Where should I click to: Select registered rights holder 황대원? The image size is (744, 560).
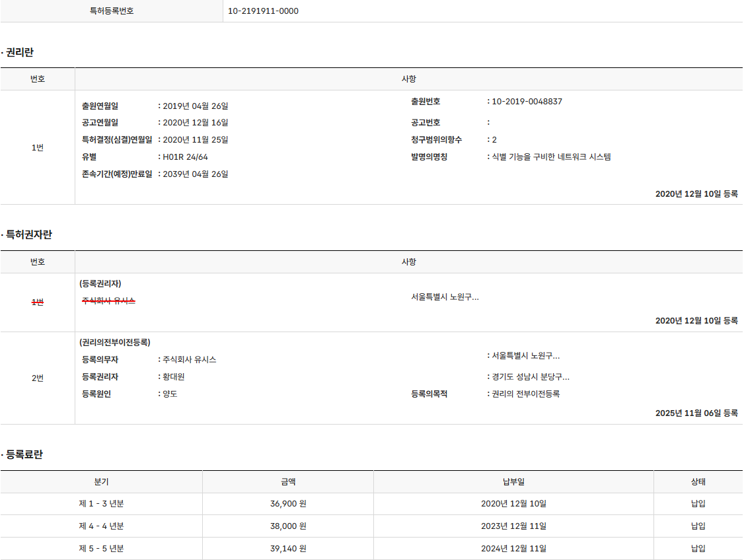tap(174, 377)
